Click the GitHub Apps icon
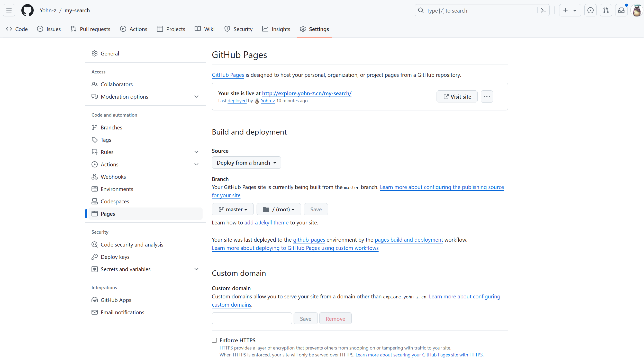This screenshot has width=644, height=359. (95, 300)
